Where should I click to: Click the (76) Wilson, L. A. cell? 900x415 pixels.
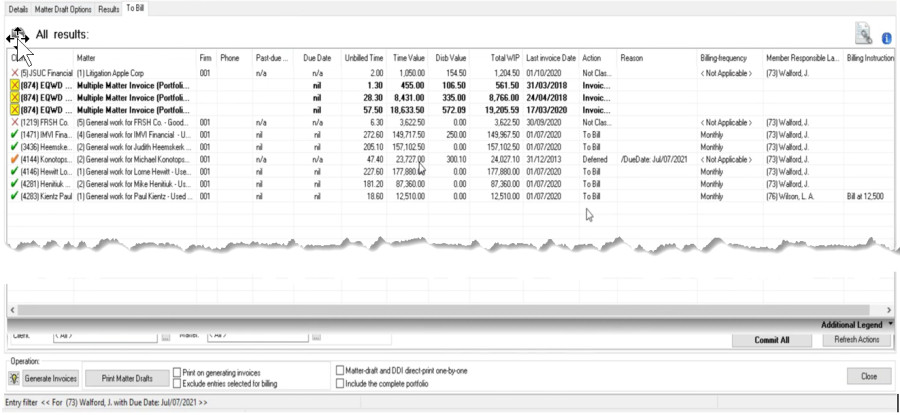[803, 196]
